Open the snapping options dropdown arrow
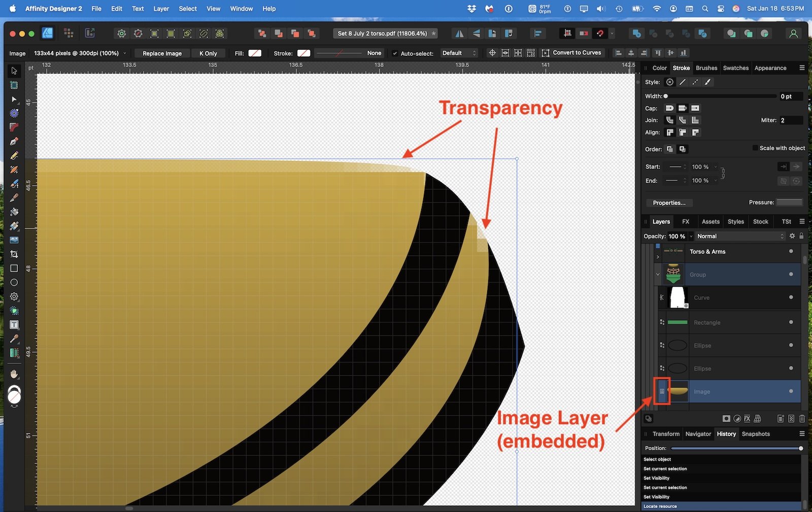 pyautogui.click(x=612, y=33)
